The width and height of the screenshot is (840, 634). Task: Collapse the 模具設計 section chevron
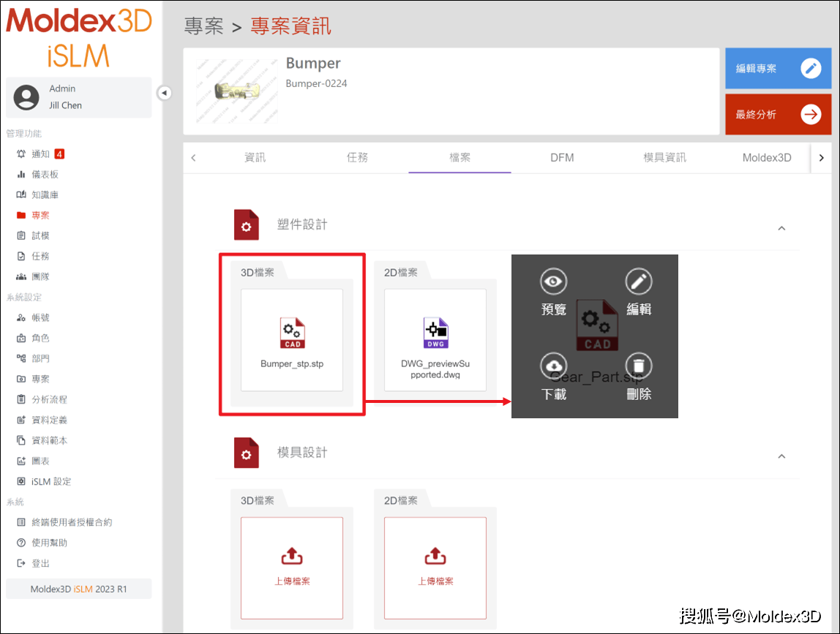(x=781, y=456)
